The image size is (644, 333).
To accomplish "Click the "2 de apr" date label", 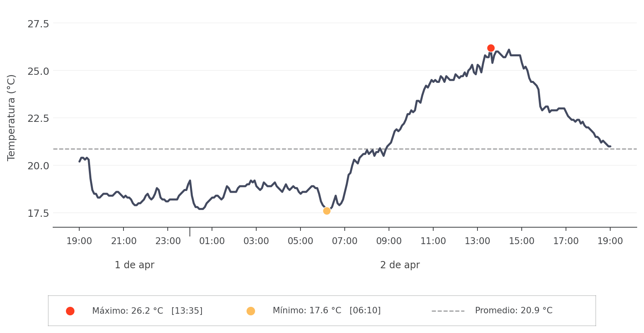I will click(x=400, y=265).
